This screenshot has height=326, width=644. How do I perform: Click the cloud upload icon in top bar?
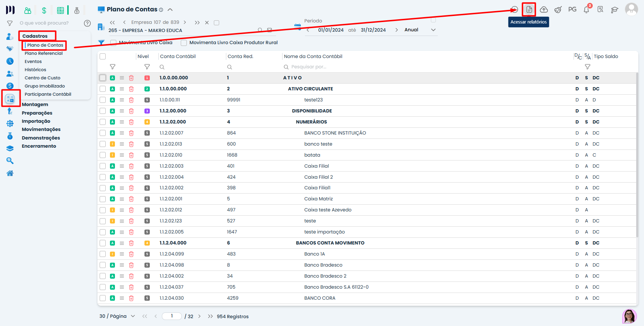tap(544, 10)
